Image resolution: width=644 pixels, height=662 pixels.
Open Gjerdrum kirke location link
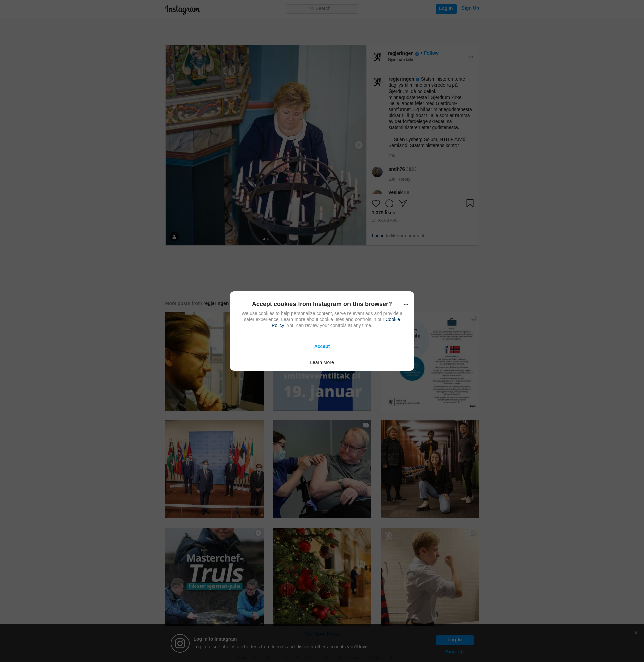click(401, 60)
